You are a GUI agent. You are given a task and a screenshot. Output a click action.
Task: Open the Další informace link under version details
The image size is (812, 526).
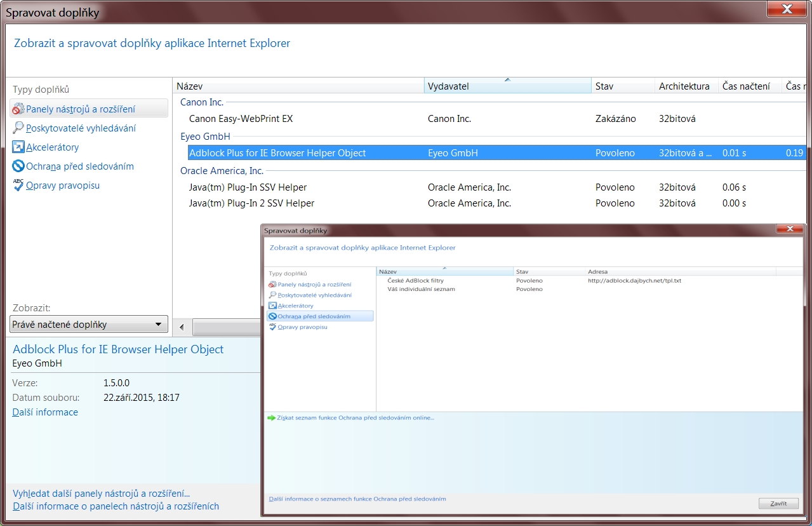click(45, 412)
